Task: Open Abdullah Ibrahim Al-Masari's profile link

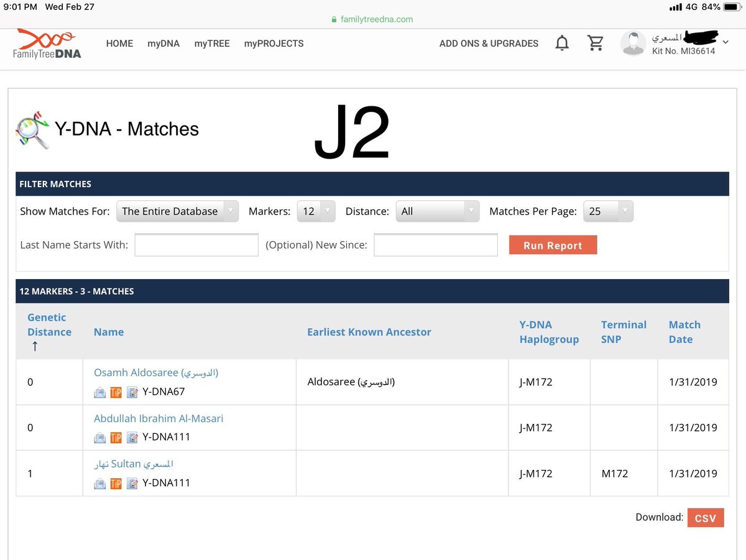Action: click(159, 418)
